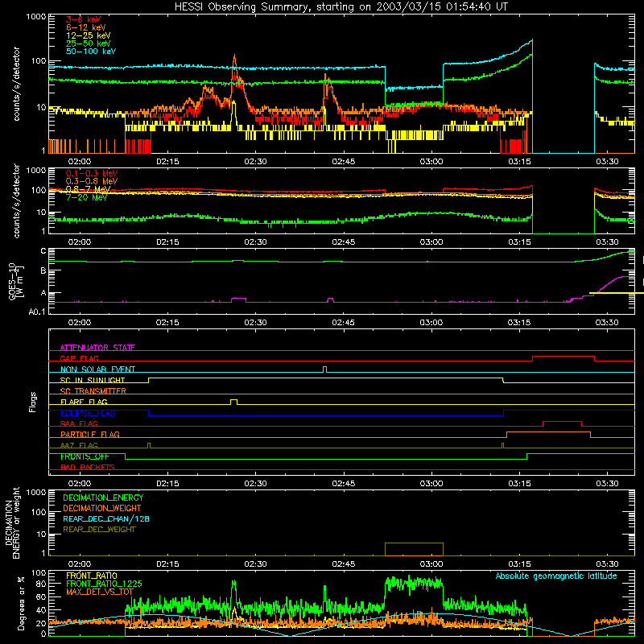Viewport: 644px width, 644px height.
Task: Select the ATTENUATOR_STATE flag label
Action: click(97, 348)
